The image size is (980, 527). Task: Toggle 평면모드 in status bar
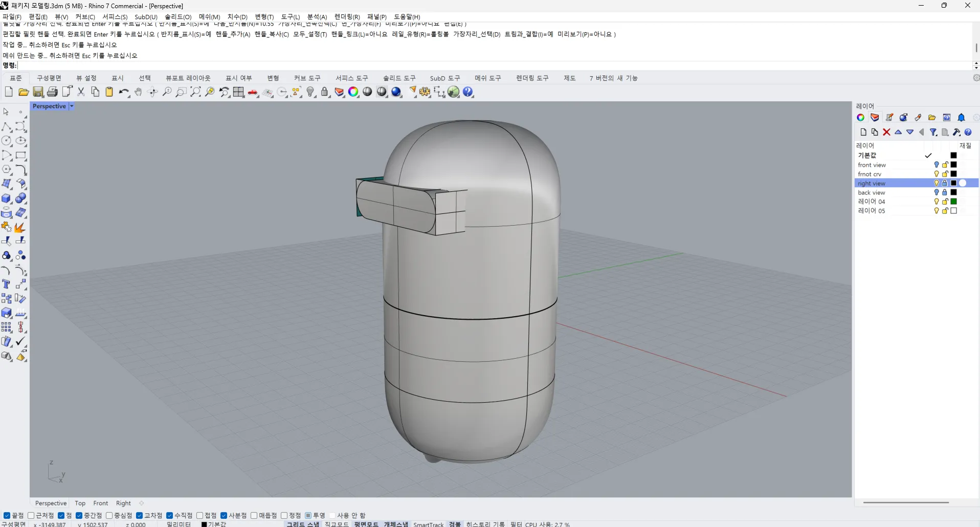tap(366, 524)
